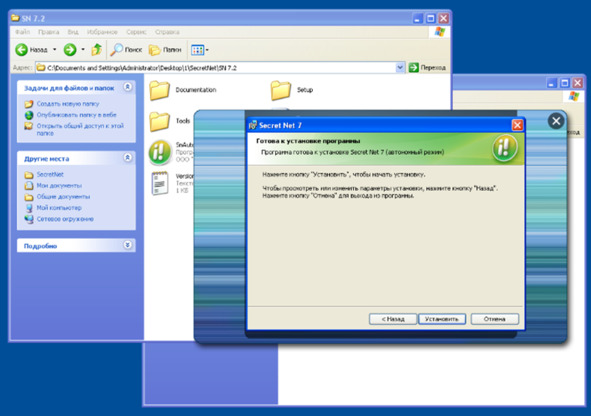591x416 pixels.
Task: Select the SnAutorun green exclamation application icon
Action: click(160, 152)
